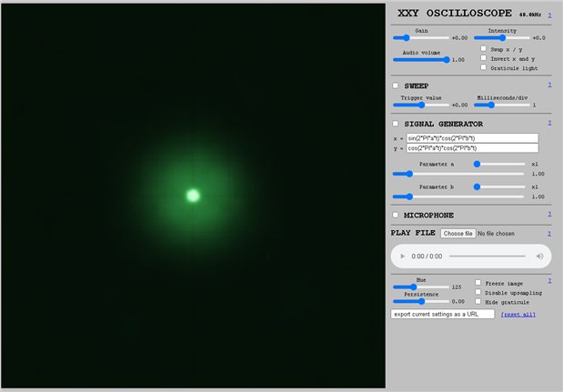Click the Parameter a value slider
Screen dimensions: 563x392
pyautogui.click(x=457, y=174)
